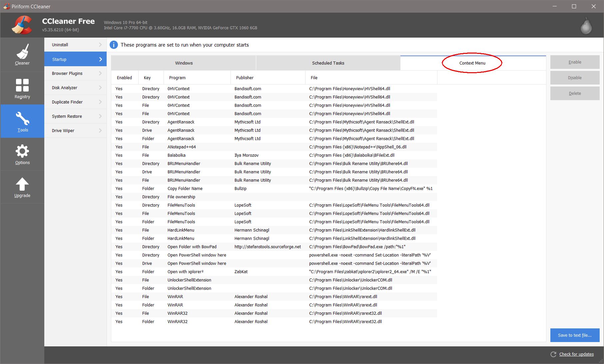
Task: Open the System Restore tool
Action: [x=75, y=116]
